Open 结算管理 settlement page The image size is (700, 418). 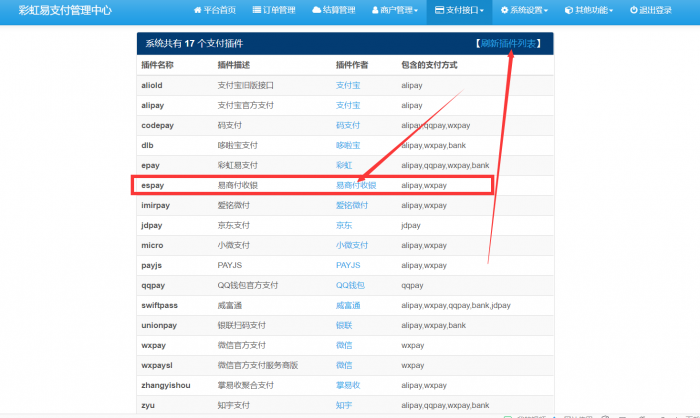(333, 11)
